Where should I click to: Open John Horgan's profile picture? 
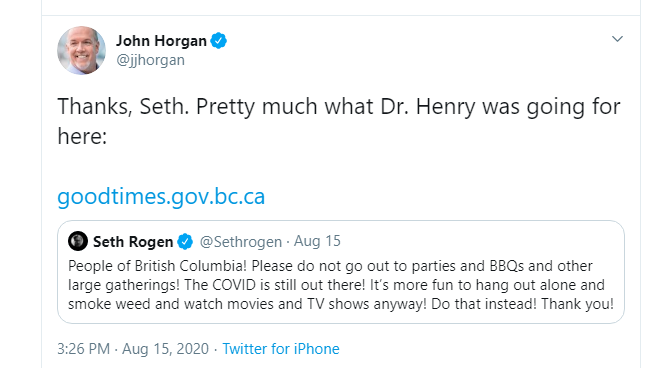(81, 50)
